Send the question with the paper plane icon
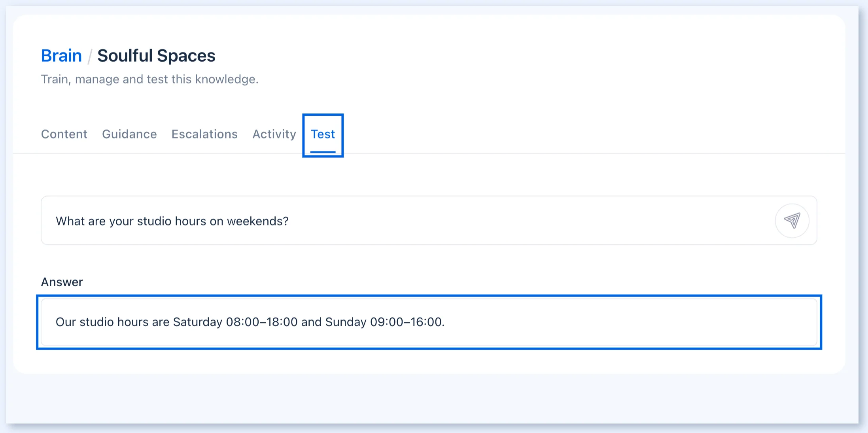The height and width of the screenshot is (433, 868). (x=792, y=221)
